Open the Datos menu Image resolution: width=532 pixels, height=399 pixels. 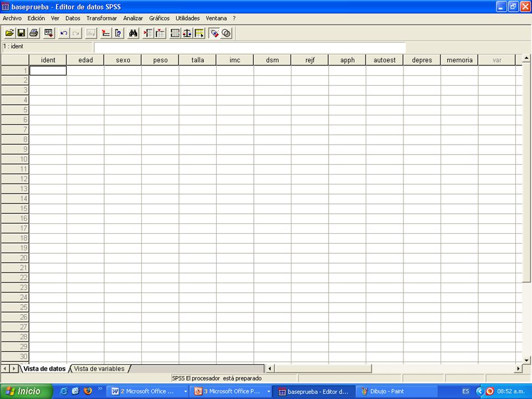click(x=73, y=18)
